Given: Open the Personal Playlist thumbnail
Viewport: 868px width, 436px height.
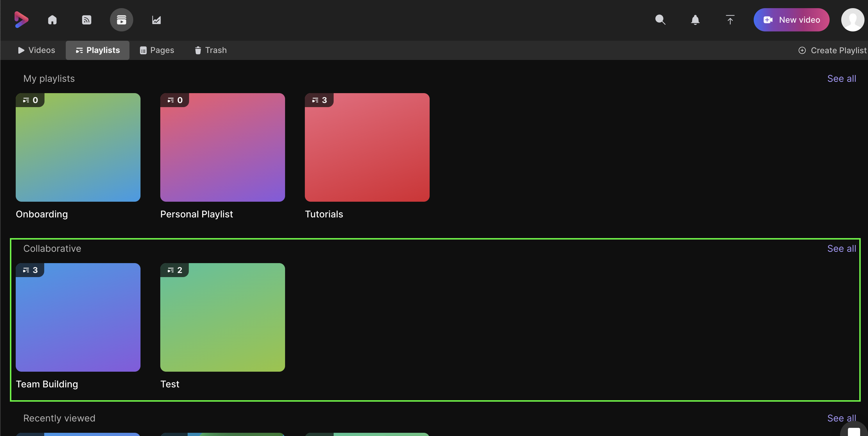Looking at the screenshot, I should tap(223, 147).
